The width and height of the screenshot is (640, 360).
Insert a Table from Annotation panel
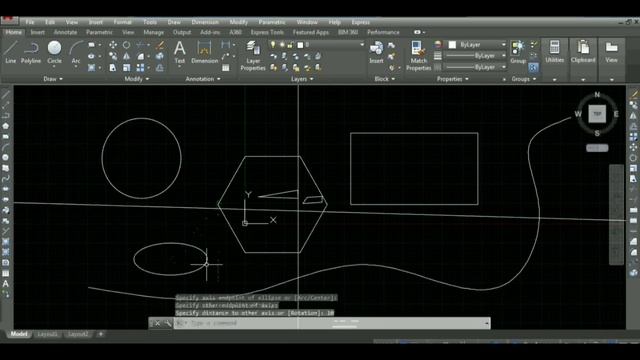click(226, 68)
